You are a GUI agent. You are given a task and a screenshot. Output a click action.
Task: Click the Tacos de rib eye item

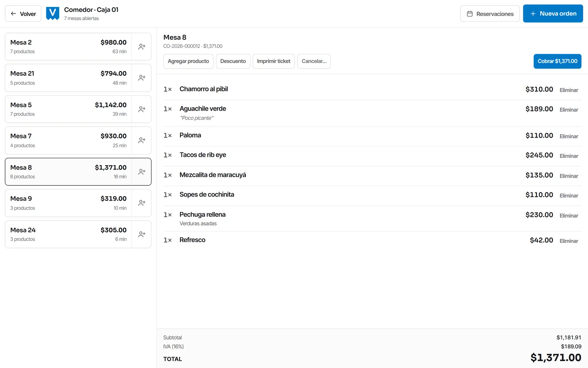coord(203,155)
